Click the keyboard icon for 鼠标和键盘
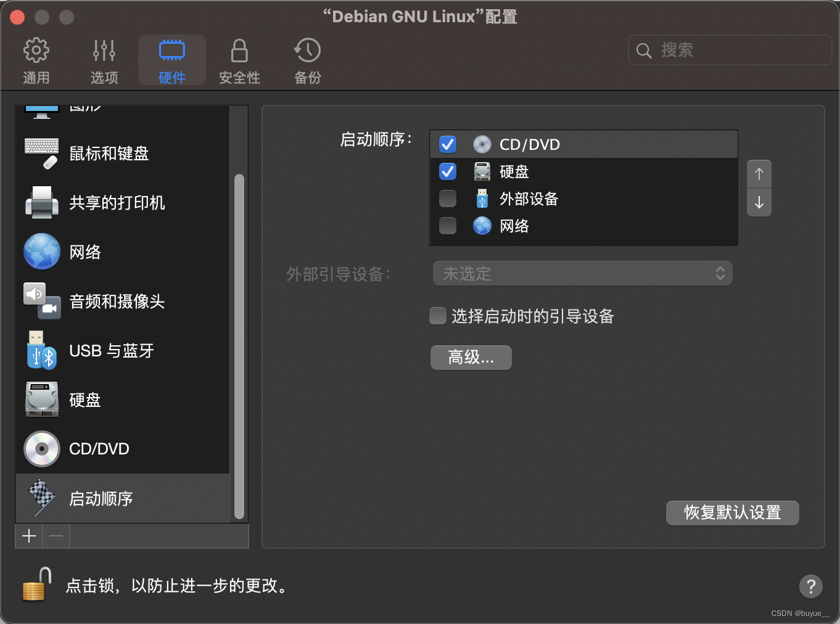This screenshot has width=840, height=624. pos(42,153)
